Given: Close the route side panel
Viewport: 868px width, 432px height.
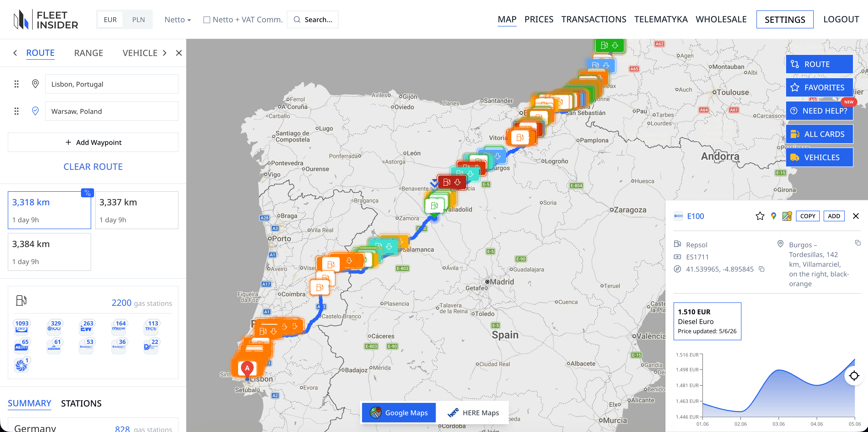Looking at the screenshot, I should pos(179,53).
